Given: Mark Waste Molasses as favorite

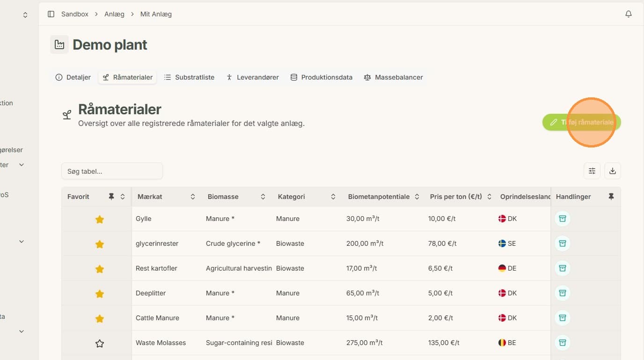Looking at the screenshot, I should tap(100, 343).
